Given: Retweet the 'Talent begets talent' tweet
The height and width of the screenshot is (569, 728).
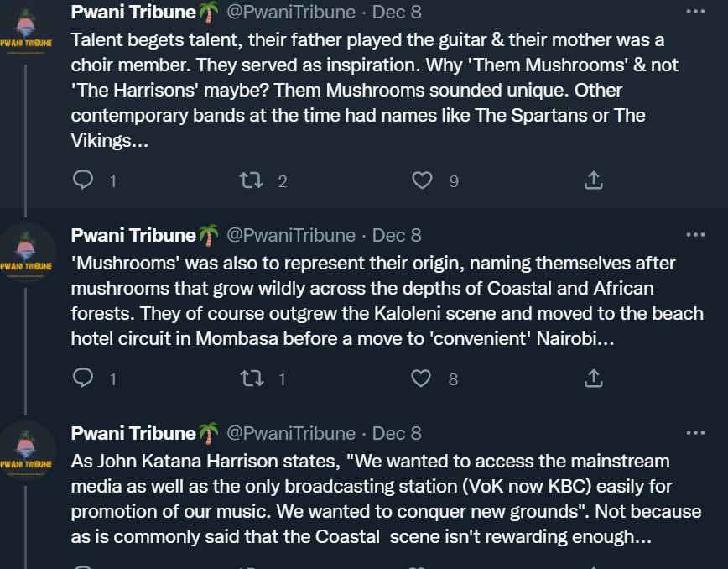Looking at the screenshot, I should 251,180.
